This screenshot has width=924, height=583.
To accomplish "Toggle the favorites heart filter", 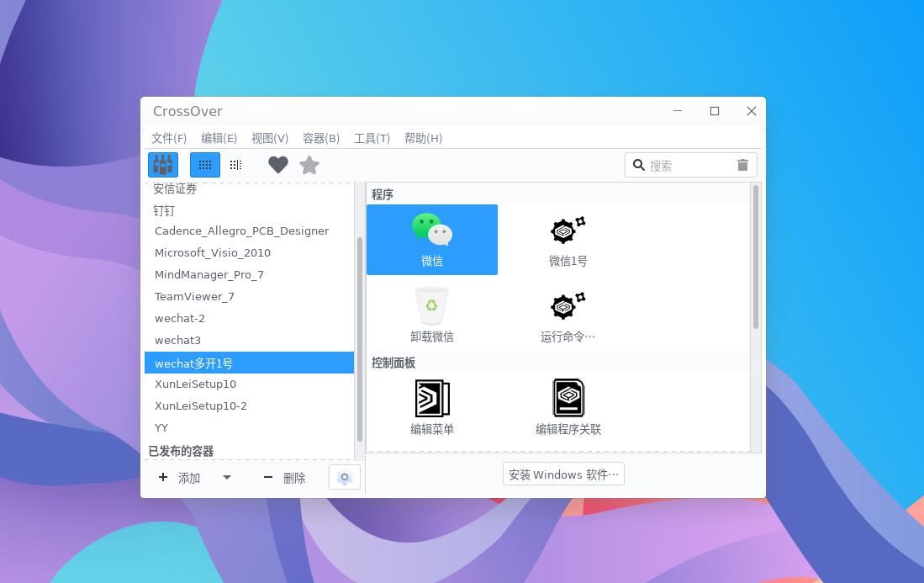I will pyautogui.click(x=278, y=164).
